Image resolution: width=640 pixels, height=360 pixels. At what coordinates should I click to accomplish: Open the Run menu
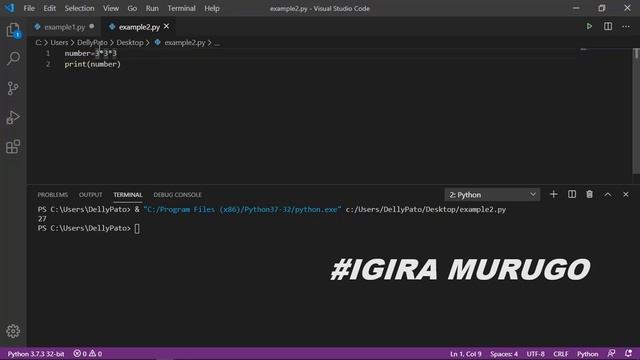(x=152, y=8)
